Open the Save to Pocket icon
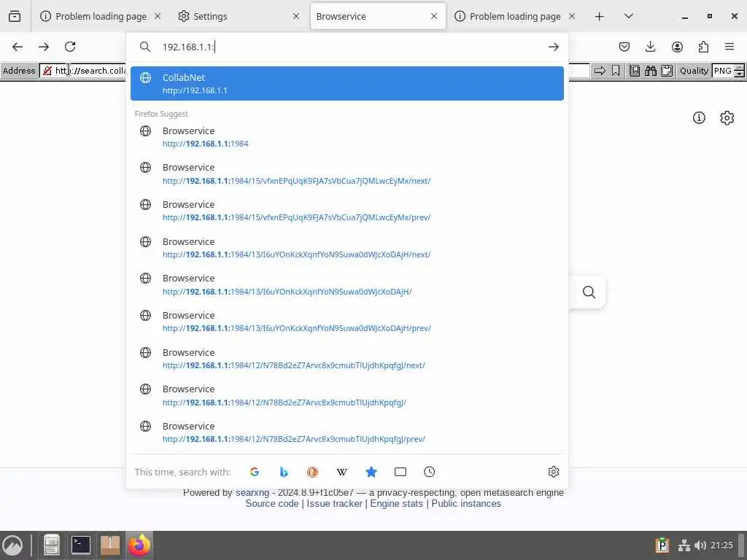Image resolution: width=747 pixels, height=560 pixels. (624, 47)
